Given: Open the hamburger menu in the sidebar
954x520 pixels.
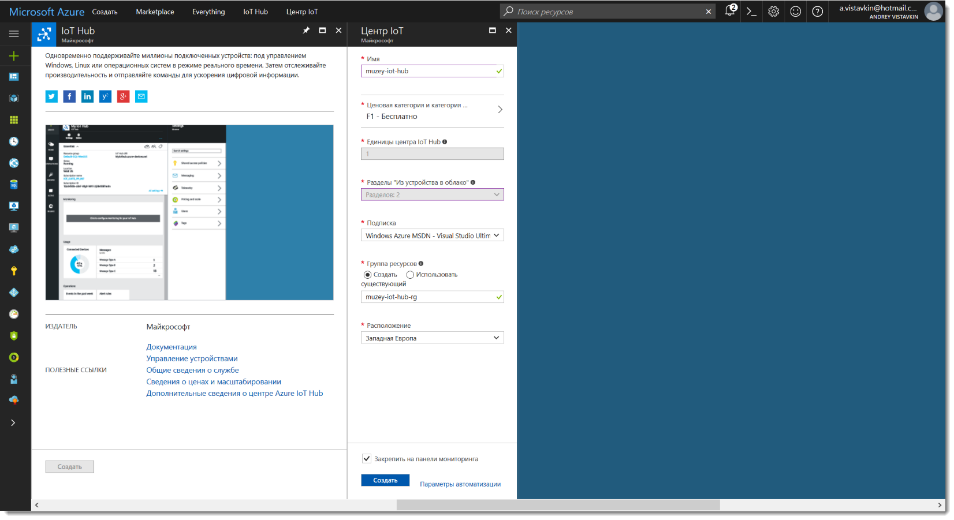Looking at the screenshot, I should click(13, 34).
